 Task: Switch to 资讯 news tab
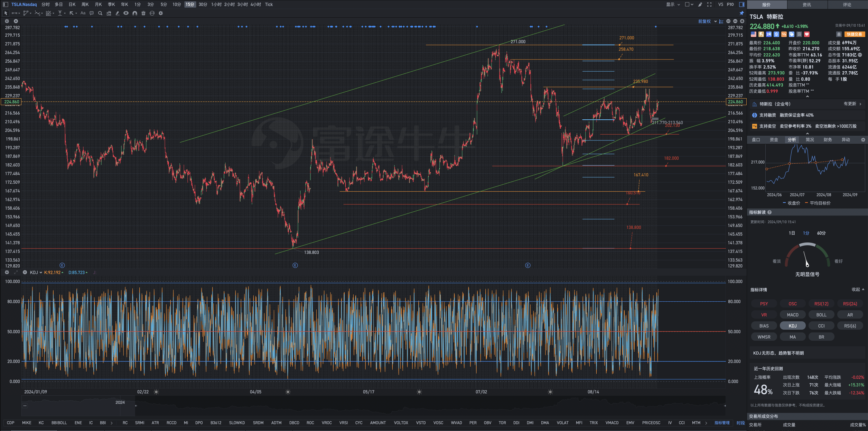pyautogui.click(x=807, y=4)
